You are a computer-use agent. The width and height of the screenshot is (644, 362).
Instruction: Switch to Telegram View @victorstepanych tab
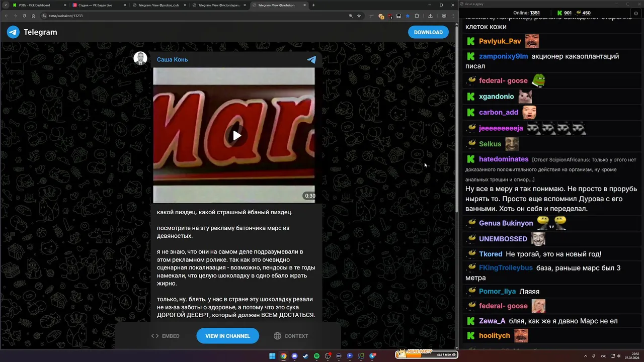219,5
